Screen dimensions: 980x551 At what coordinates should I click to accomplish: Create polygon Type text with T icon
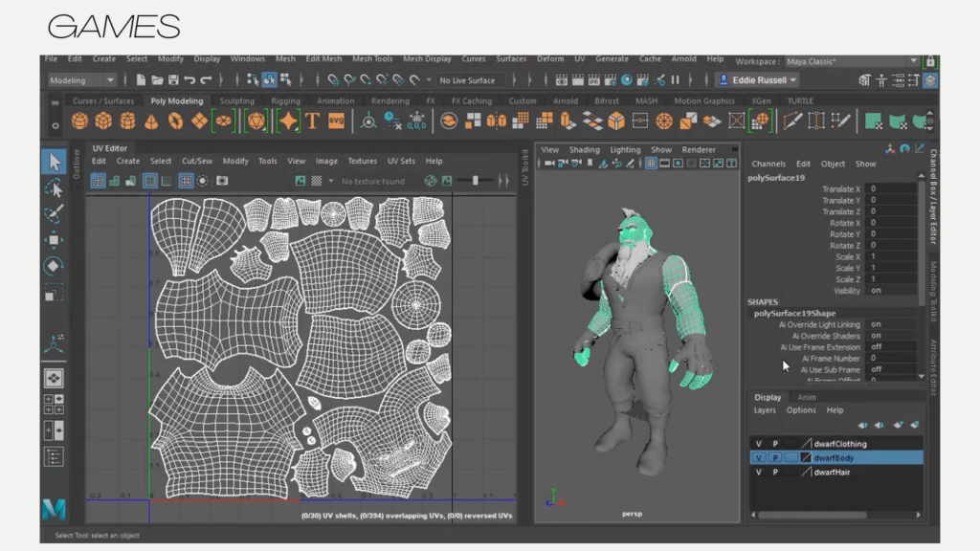click(x=312, y=121)
